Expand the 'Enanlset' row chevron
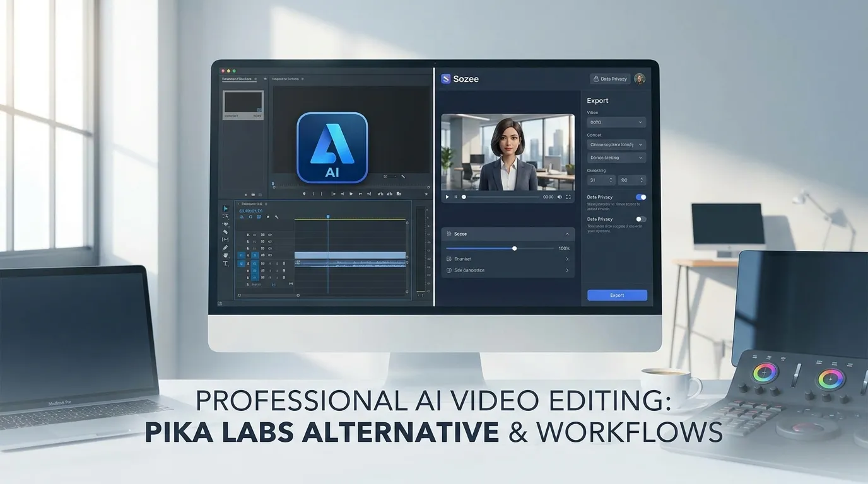Screen dimensions: 868x484 click(x=567, y=259)
